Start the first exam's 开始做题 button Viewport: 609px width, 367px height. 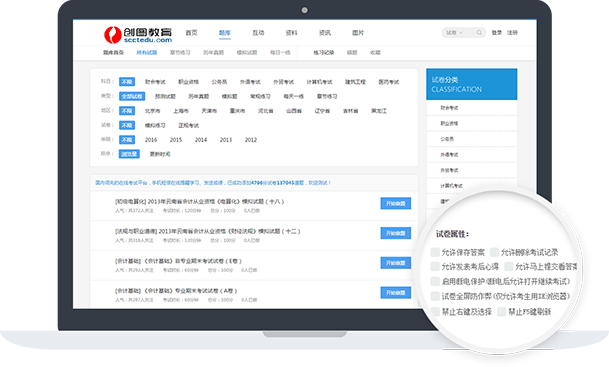(395, 204)
